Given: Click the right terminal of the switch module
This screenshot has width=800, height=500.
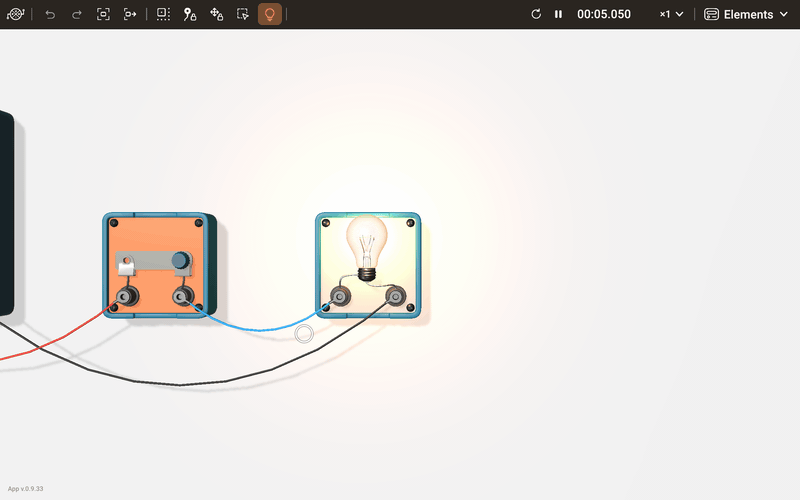Looking at the screenshot, I should 183,296.
